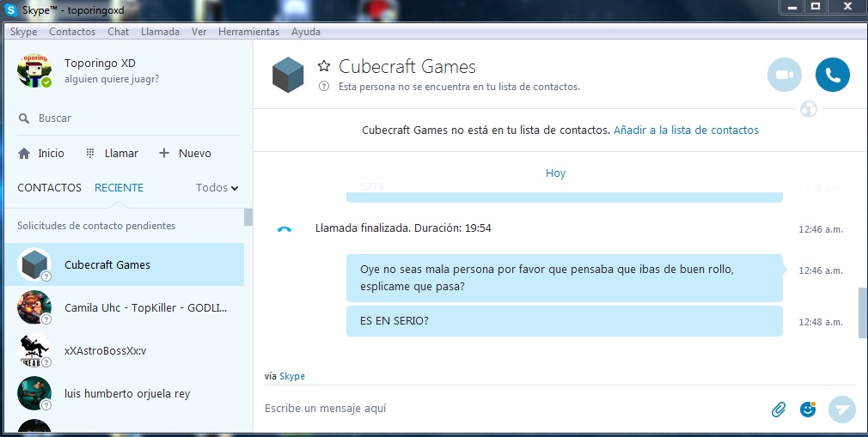Open the Skype menu
Screen dimensions: 868x437
[24, 32]
